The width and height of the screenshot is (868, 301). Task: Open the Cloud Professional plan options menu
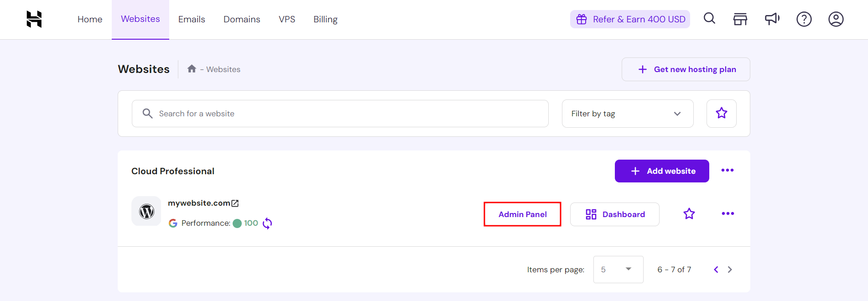pyautogui.click(x=727, y=171)
